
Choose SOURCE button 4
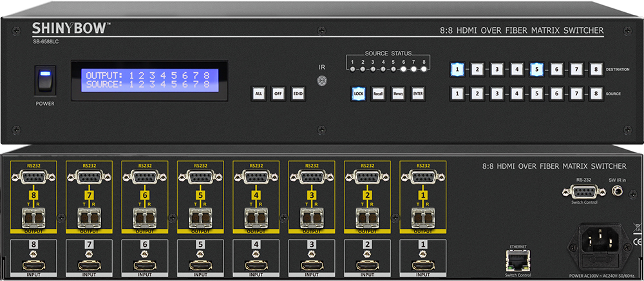click(x=516, y=93)
